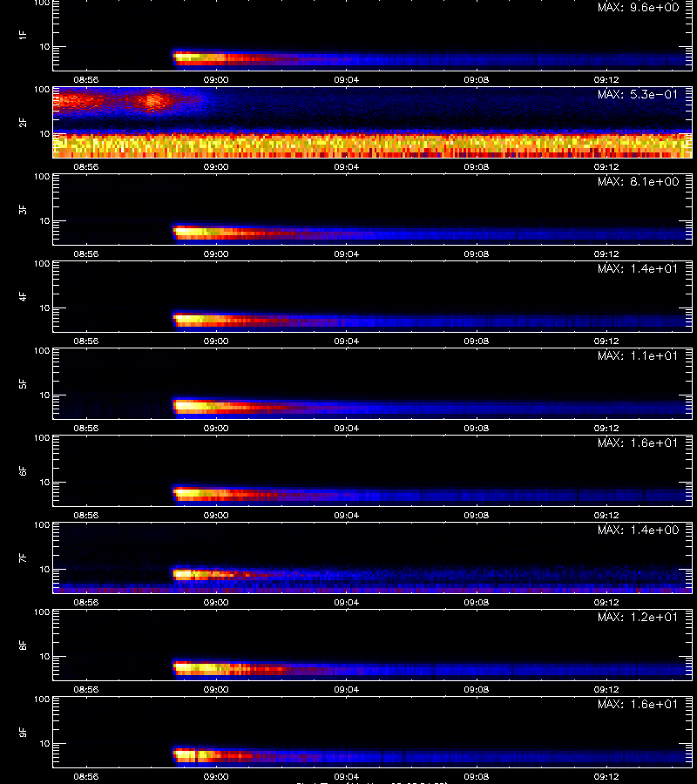697x784 pixels.
Task: Click the 09:00 tick under panel 4F
Action: tap(216, 341)
